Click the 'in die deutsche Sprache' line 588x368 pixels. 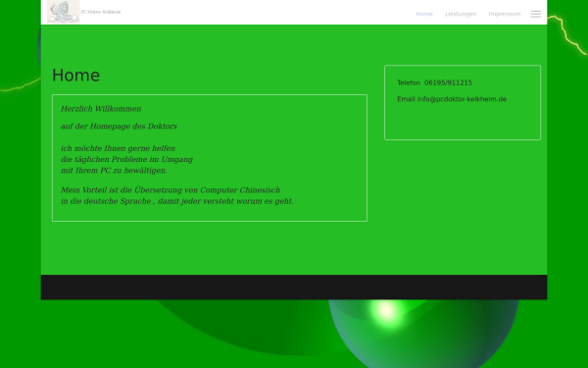pyautogui.click(x=177, y=201)
